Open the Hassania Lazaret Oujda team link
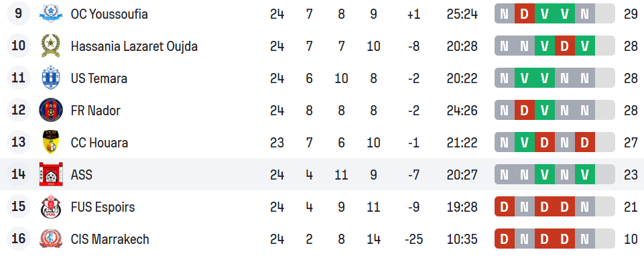 tap(134, 46)
